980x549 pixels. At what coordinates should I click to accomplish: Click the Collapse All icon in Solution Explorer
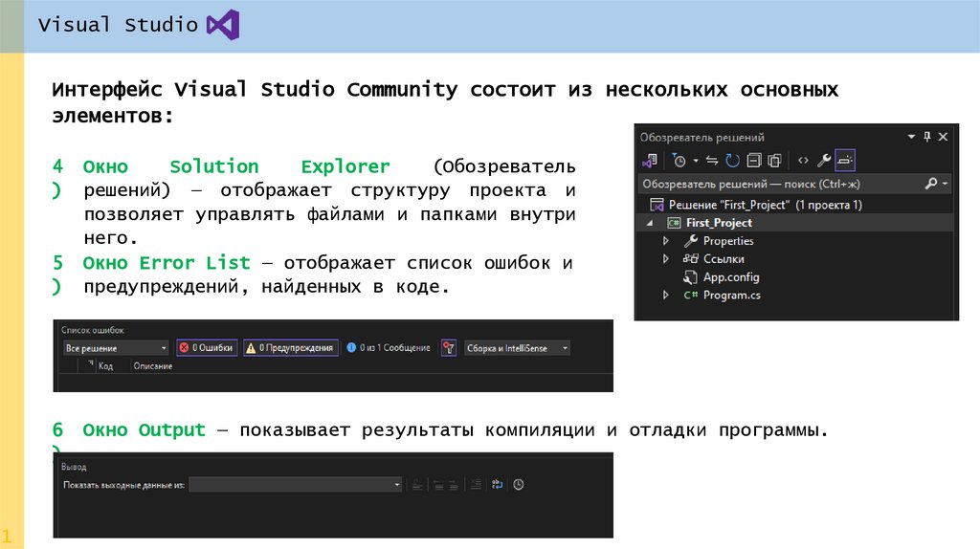(754, 161)
